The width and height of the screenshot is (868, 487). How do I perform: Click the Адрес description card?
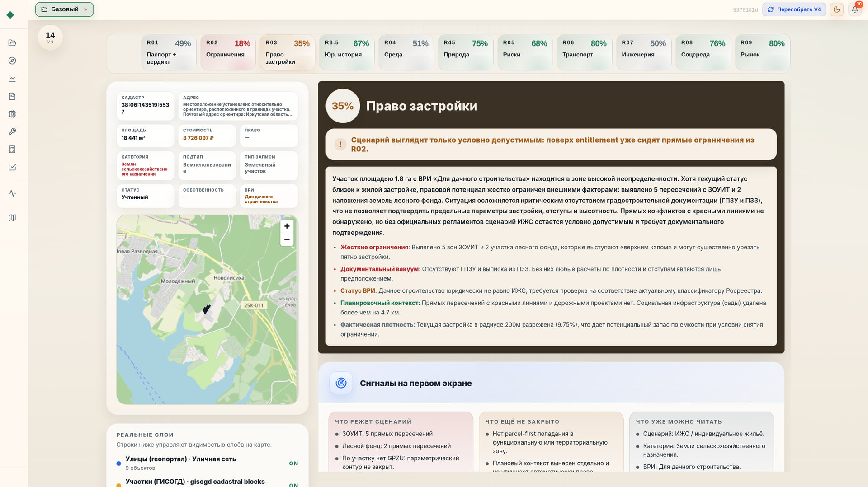click(238, 106)
